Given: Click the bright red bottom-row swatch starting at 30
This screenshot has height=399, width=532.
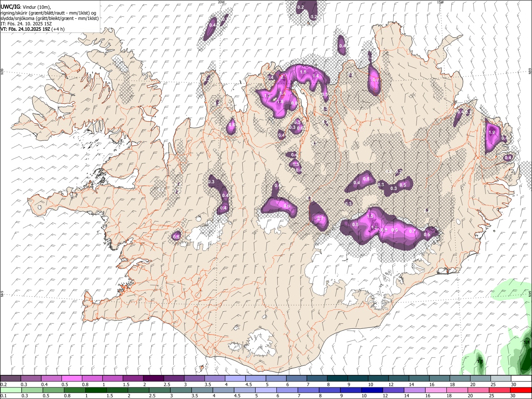Looking at the screenshot, I should click(521, 390).
